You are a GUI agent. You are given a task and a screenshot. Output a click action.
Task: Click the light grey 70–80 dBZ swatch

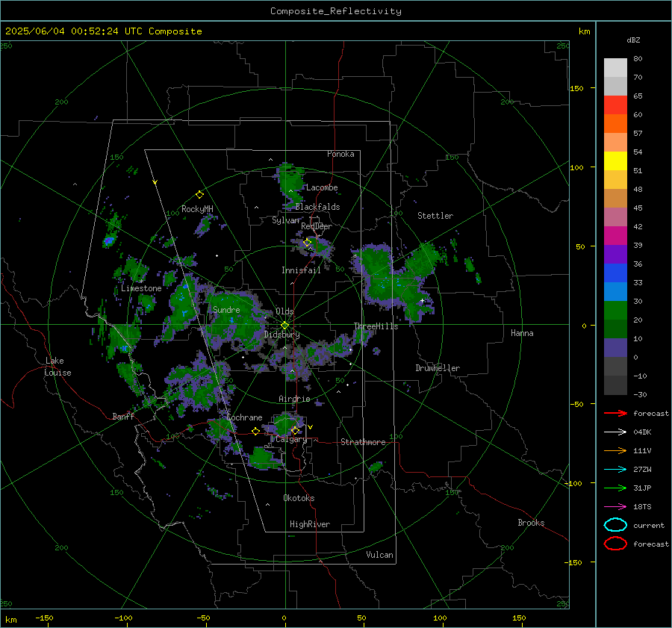click(615, 68)
